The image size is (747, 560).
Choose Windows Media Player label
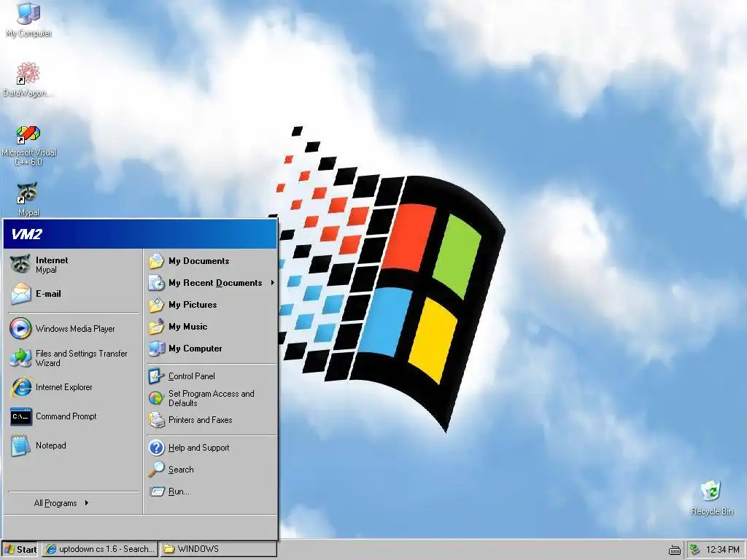75,329
